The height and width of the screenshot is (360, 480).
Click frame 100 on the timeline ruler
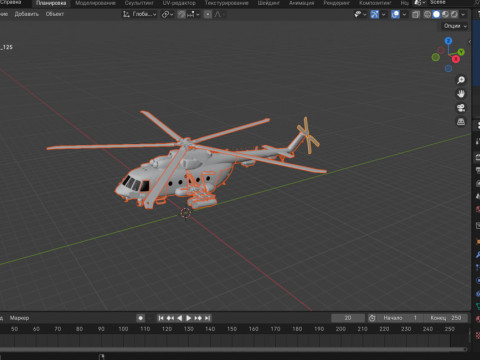[x=123, y=329]
